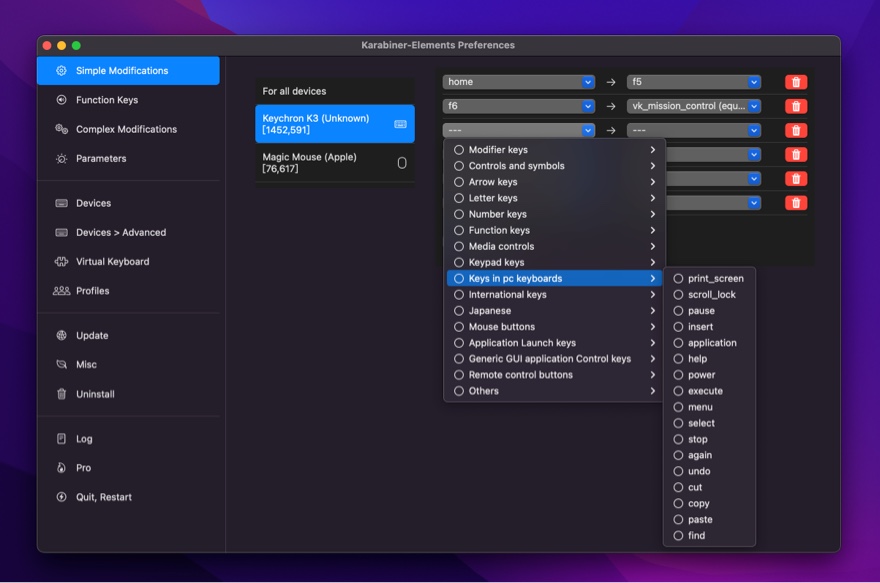Select the insert key option
The height and width of the screenshot is (583, 880).
coord(679,327)
